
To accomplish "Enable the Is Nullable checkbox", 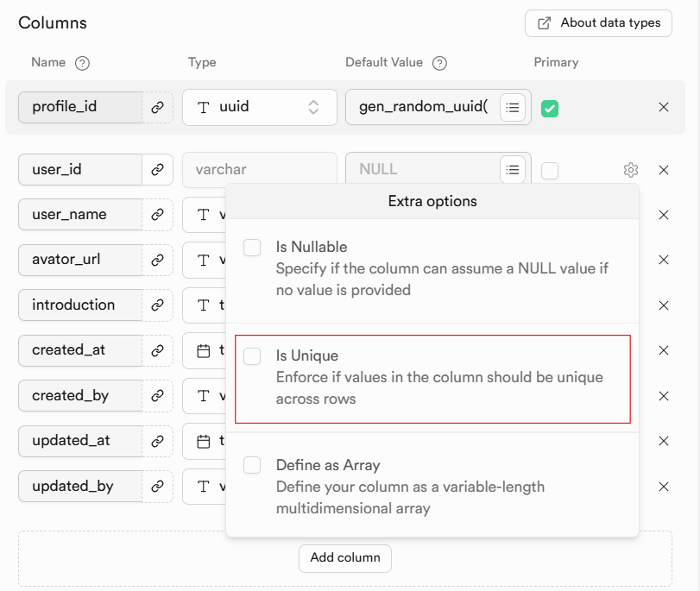I will [x=252, y=248].
